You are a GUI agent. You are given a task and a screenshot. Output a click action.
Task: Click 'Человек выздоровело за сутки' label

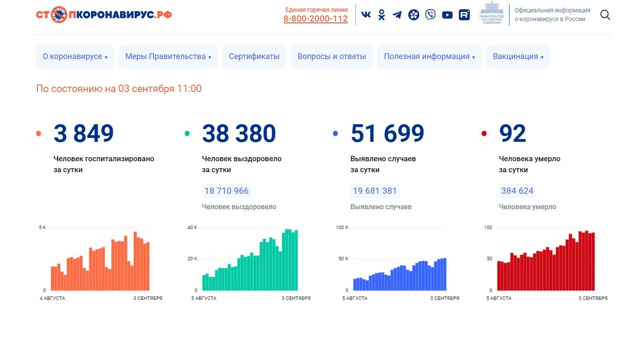pyautogui.click(x=241, y=164)
